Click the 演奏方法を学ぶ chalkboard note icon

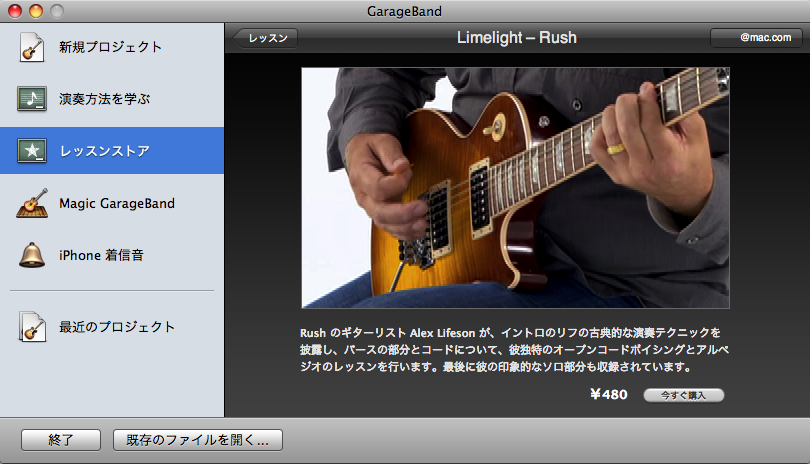point(32,99)
